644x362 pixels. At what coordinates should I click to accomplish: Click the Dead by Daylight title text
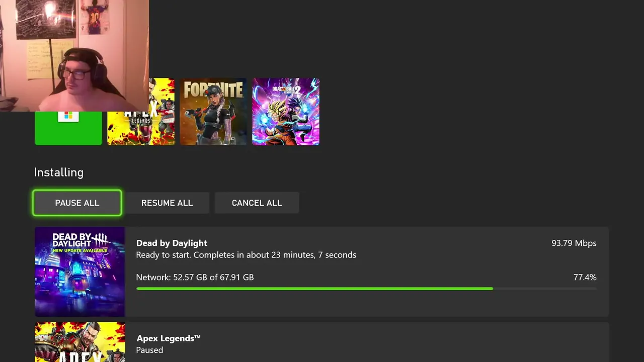tap(172, 243)
